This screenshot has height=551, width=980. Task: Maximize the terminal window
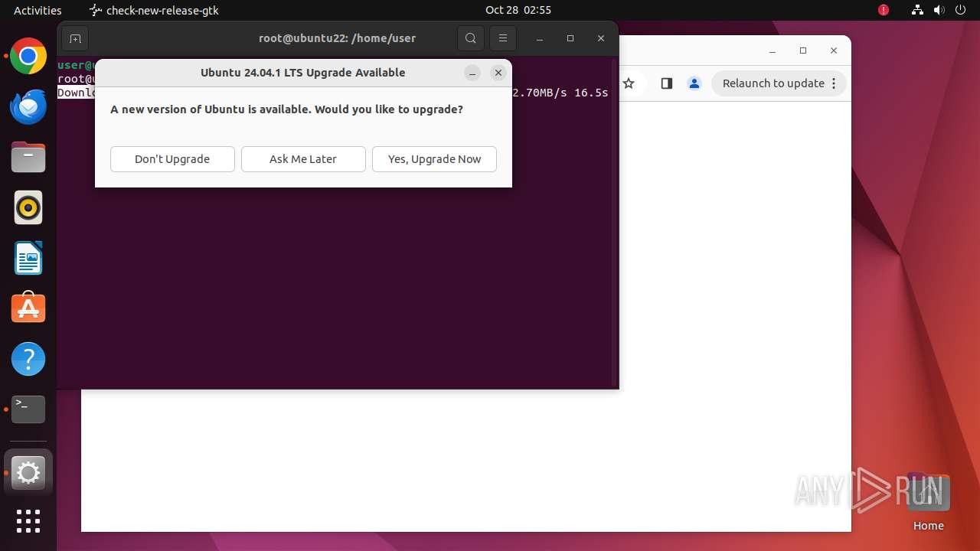570,38
